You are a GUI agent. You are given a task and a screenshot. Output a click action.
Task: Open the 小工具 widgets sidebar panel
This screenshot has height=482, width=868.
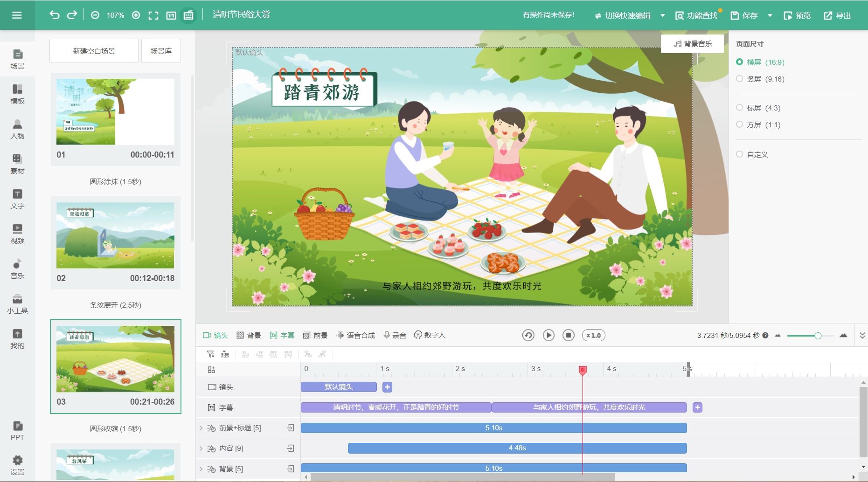coord(17,304)
